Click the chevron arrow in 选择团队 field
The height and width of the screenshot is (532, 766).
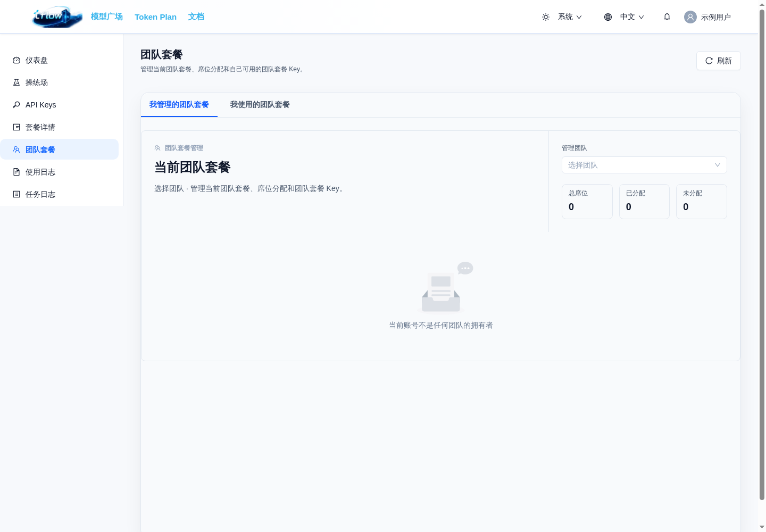point(718,165)
